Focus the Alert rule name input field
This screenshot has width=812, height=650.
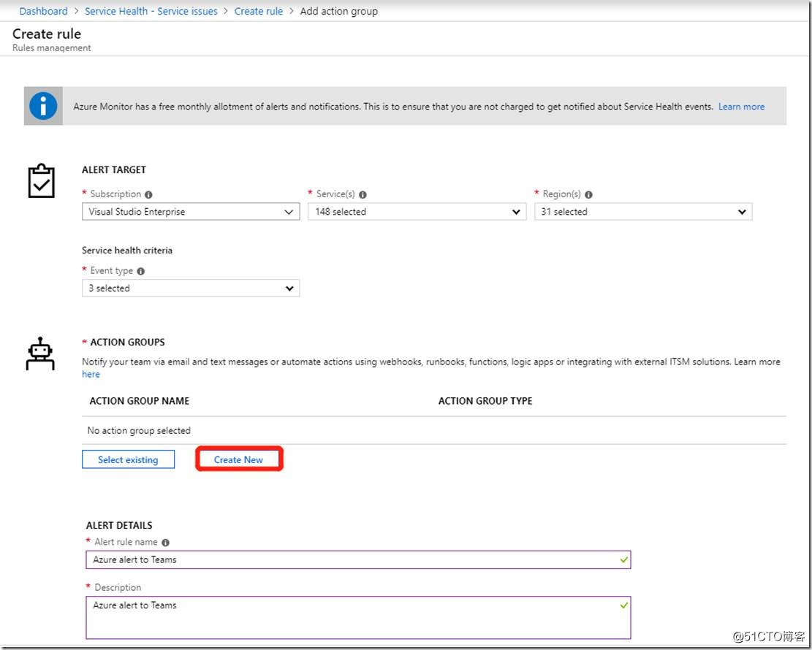coord(358,560)
